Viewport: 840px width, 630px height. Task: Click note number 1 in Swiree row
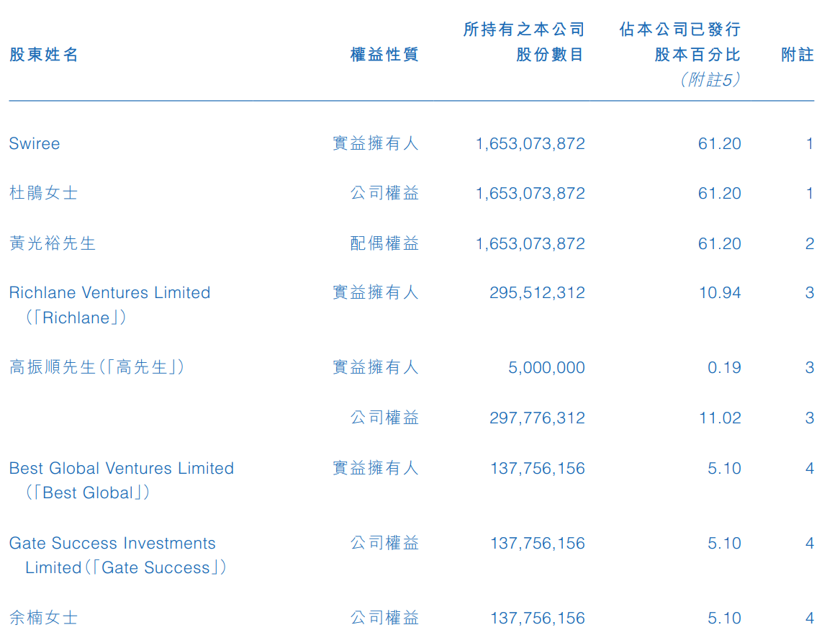(x=810, y=143)
